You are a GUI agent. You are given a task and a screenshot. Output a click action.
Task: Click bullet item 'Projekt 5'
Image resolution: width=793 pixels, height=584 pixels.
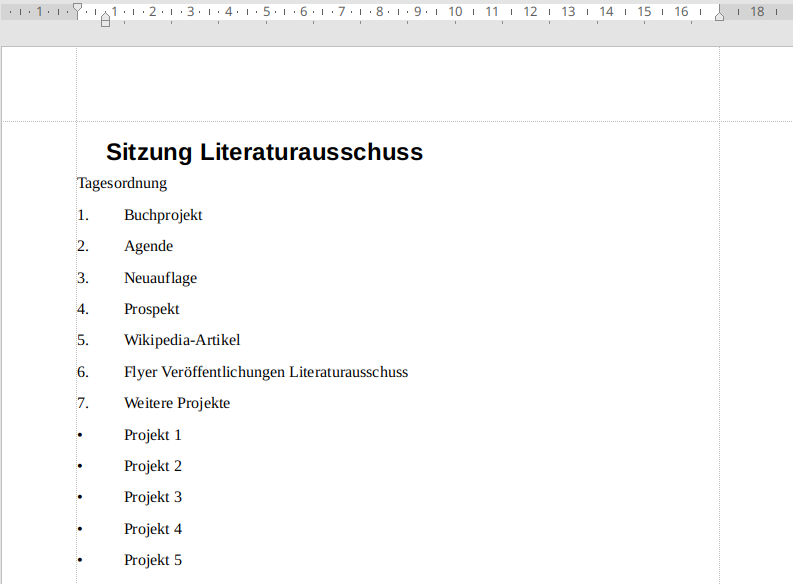tap(153, 560)
